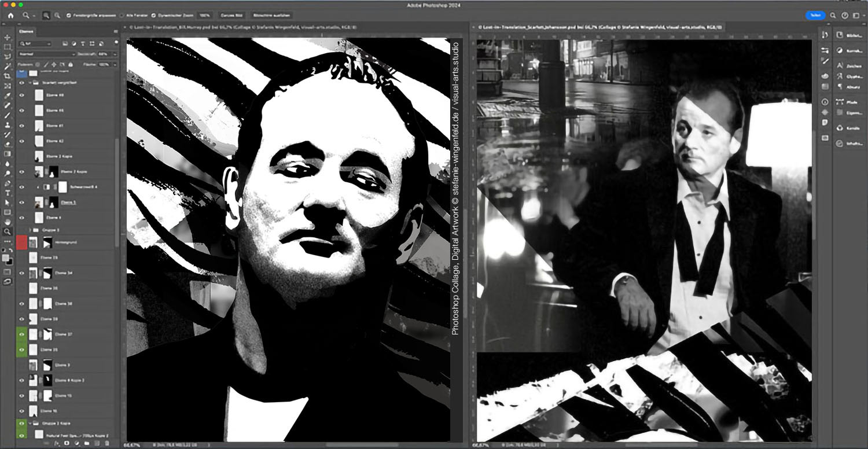
Task: Select the Hand tool
Action: (8, 222)
